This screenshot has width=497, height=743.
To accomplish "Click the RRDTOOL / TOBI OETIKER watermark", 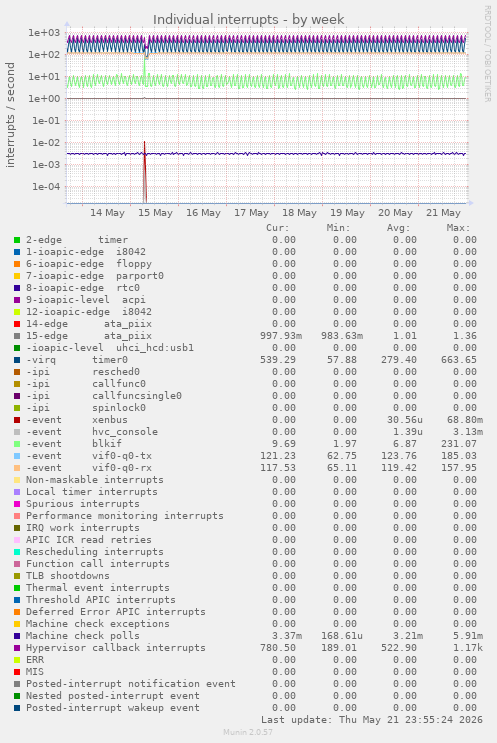I will (487, 54).
